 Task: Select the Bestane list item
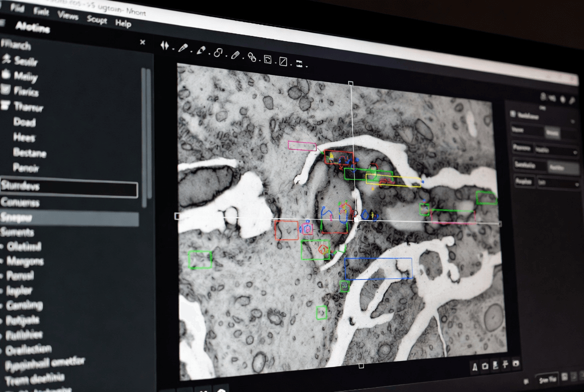coord(29,153)
